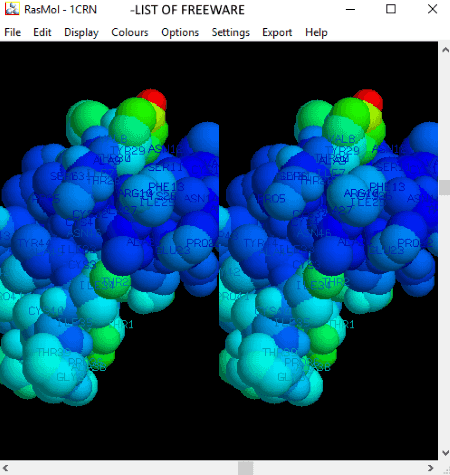
Task: Open the Settings menu
Action: pyautogui.click(x=231, y=32)
